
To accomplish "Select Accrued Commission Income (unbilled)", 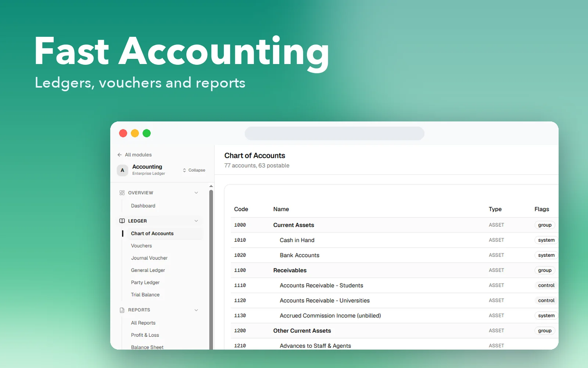I will coord(394,316).
